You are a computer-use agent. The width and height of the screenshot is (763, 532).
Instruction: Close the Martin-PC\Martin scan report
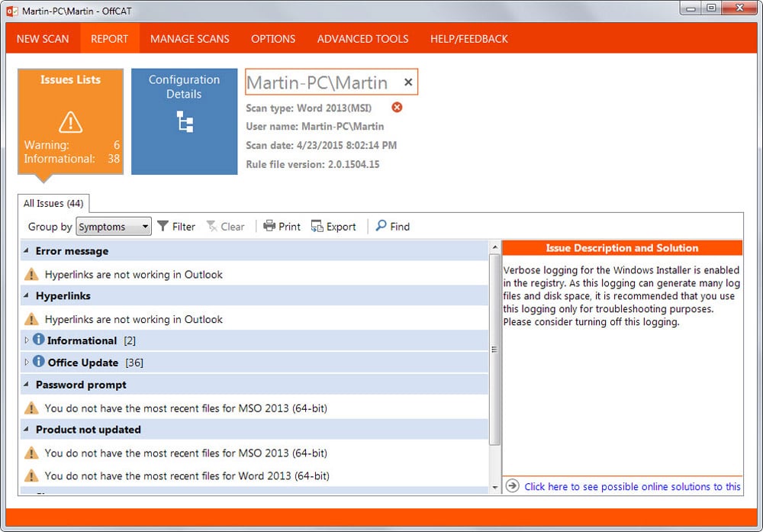pyautogui.click(x=408, y=82)
